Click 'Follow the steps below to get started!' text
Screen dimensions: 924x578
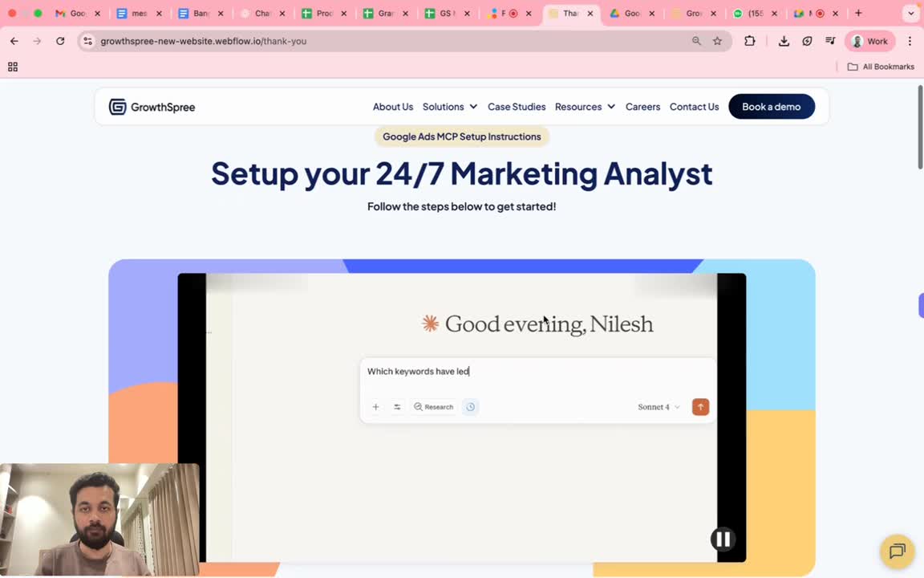[x=461, y=206]
